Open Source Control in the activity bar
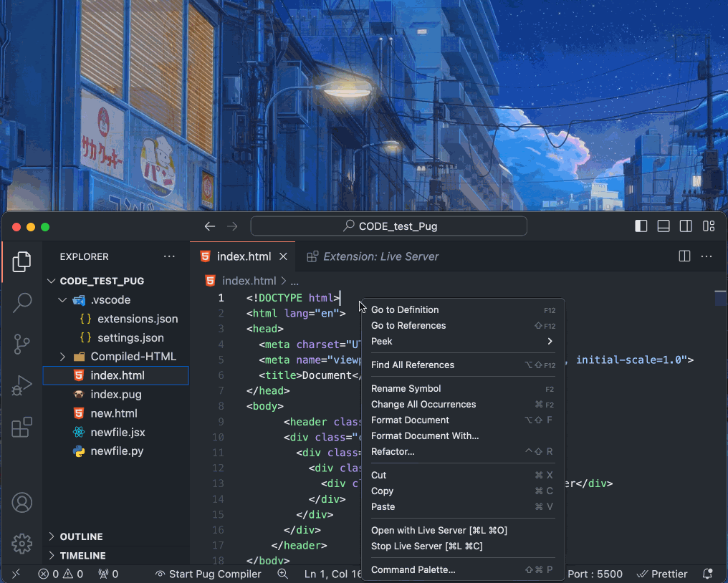The width and height of the screenshot is (728, 583). (22, 344)
